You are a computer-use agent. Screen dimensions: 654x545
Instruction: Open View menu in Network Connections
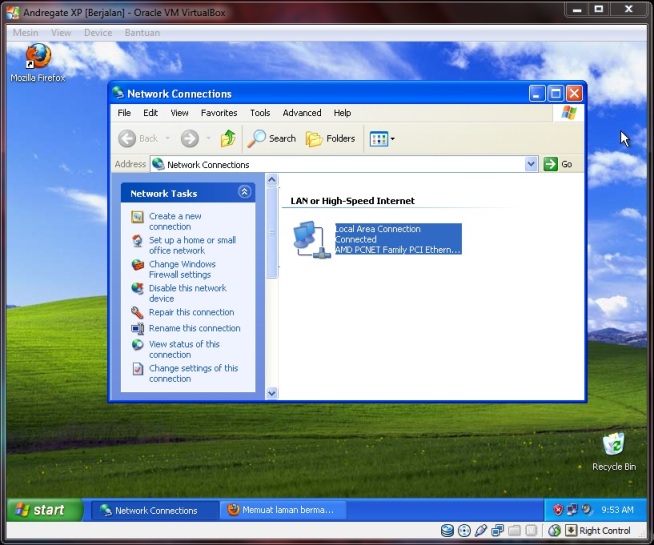tap(179, 113)
